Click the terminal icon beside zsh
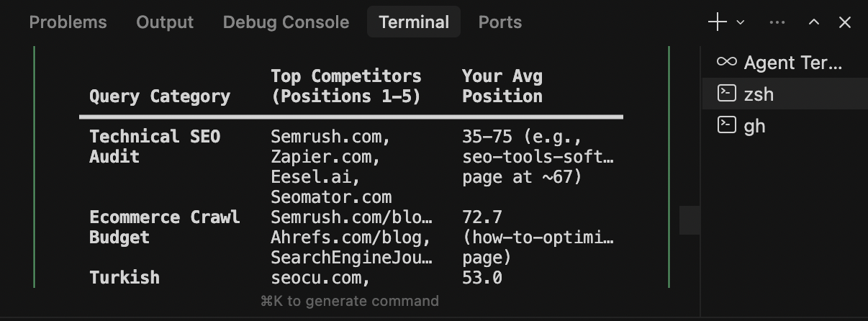This screenshot has width=868, height=321. tap(727, 94)
